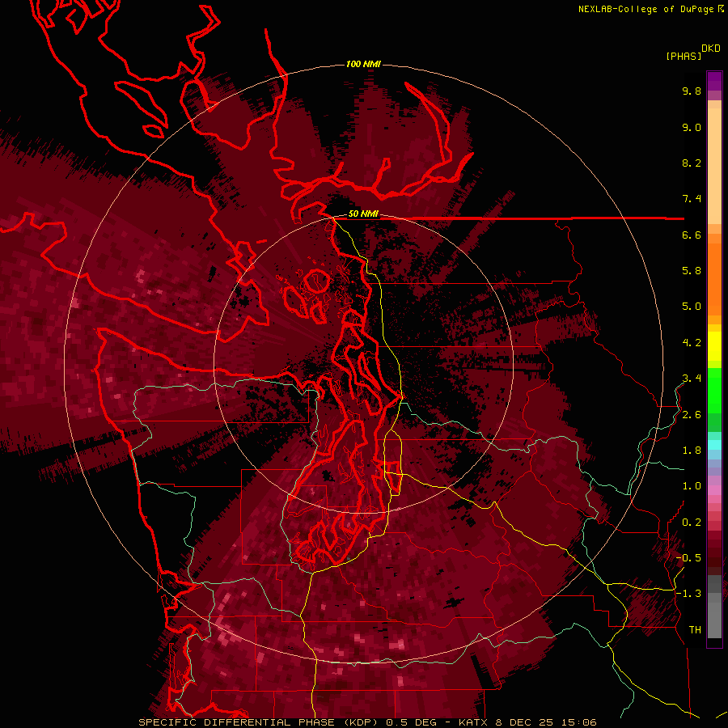This screenshot has width=728, height=728.
Task: Click the purple swatch atop color scale
Action: point(714,81)
